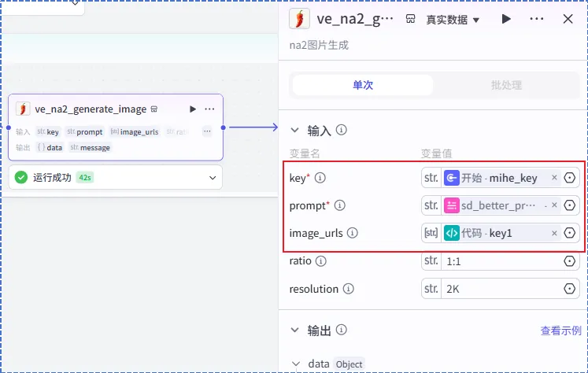
Task: Click the run button in panel header
Action: [x=506, y=19]
